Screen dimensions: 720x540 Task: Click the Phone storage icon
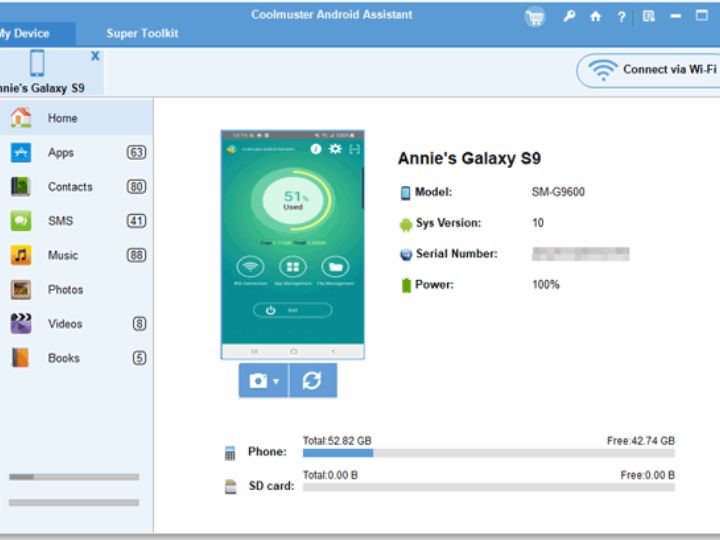pos(230,453)
